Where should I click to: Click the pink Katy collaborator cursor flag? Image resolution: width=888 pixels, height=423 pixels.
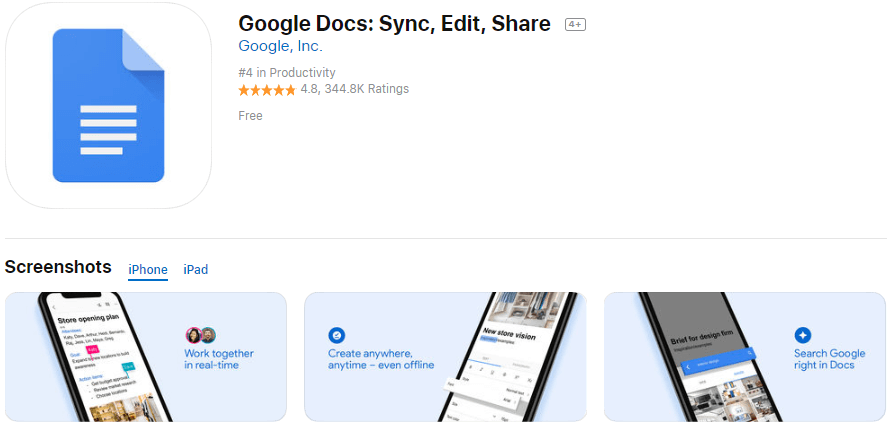(x=93, y=349)
